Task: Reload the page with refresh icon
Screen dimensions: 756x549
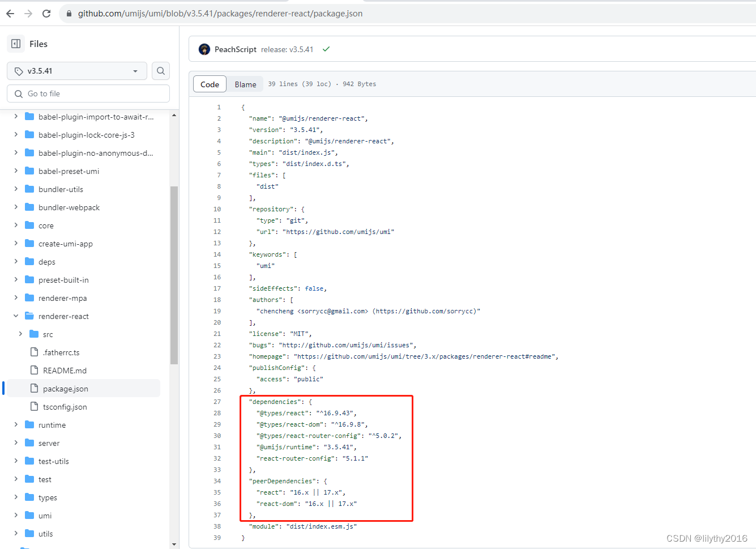Action: pos(46,14)
